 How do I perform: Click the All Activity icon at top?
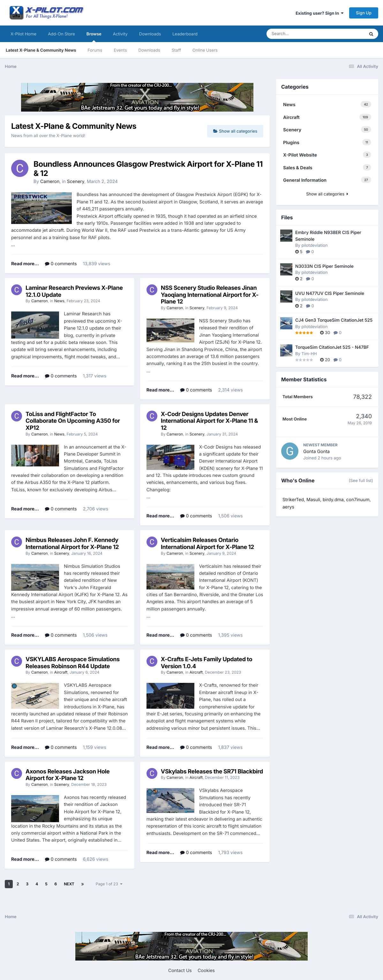(351, 66)
